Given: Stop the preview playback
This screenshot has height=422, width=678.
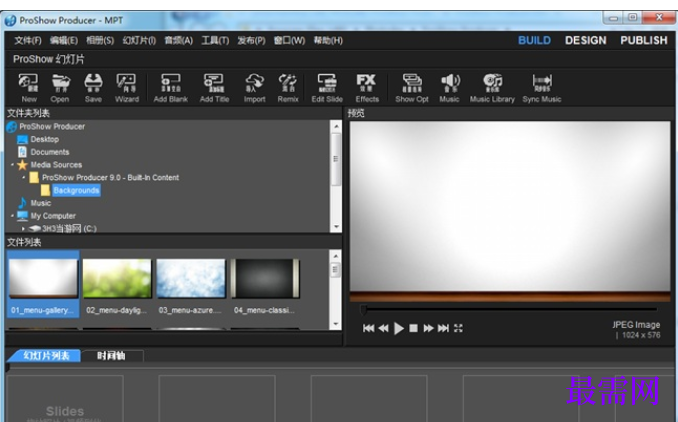Looking at the screenshot, I should pos(413,328).
